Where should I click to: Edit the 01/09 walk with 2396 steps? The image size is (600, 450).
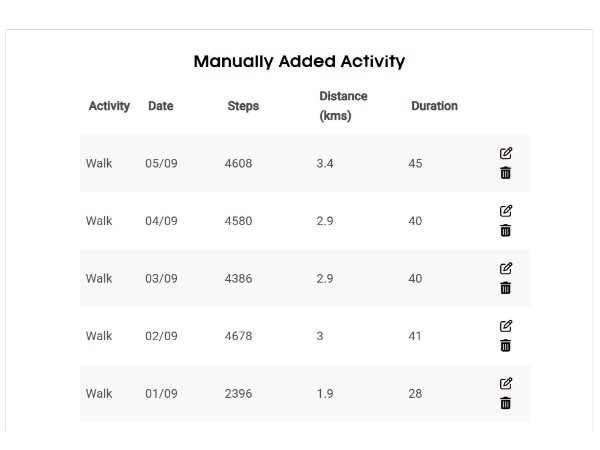point(506,383)
